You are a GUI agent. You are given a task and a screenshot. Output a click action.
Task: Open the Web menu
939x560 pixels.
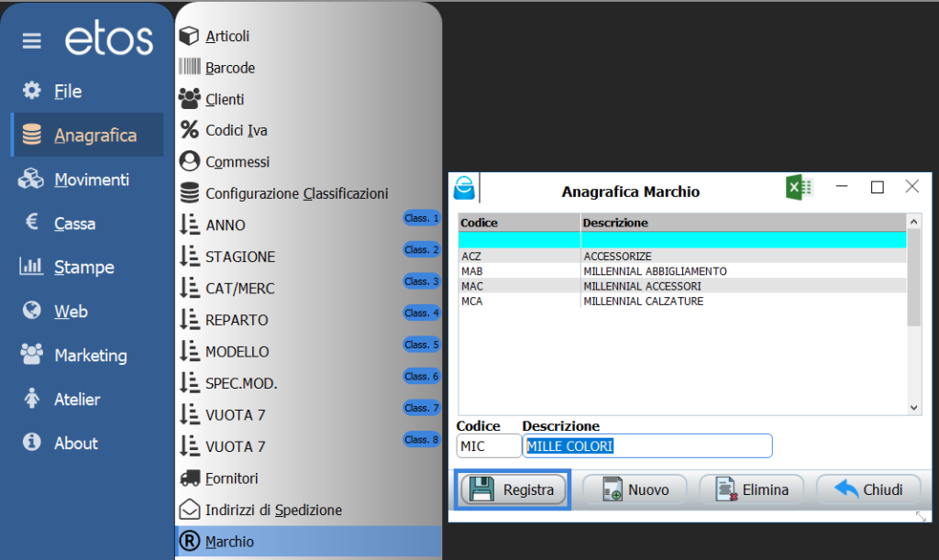click(x=71, y=312)
